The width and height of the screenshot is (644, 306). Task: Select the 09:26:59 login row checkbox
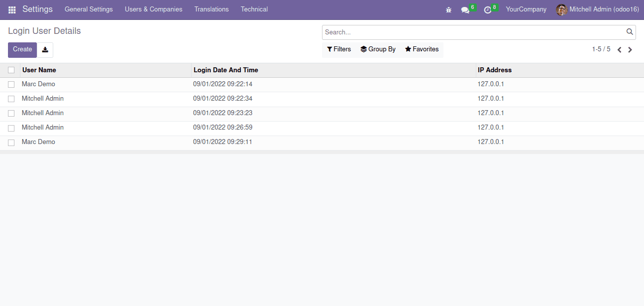pyautogui.click(x=11, y=128)
